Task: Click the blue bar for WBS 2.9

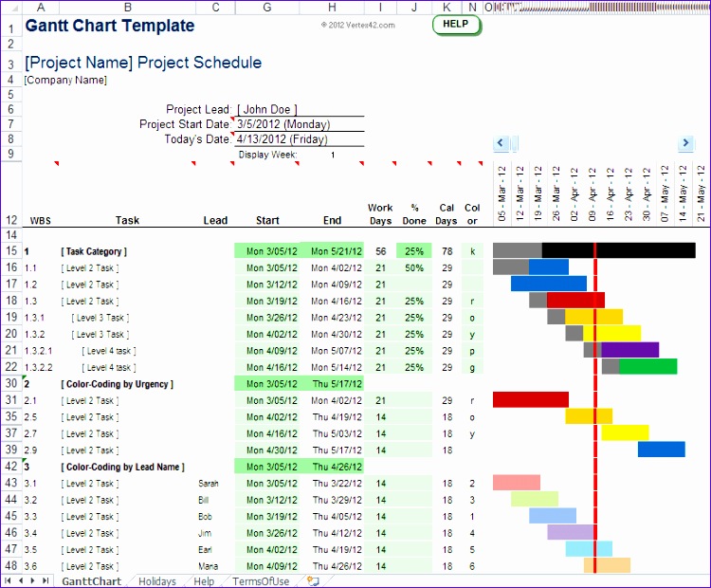Action: (662, 450)
